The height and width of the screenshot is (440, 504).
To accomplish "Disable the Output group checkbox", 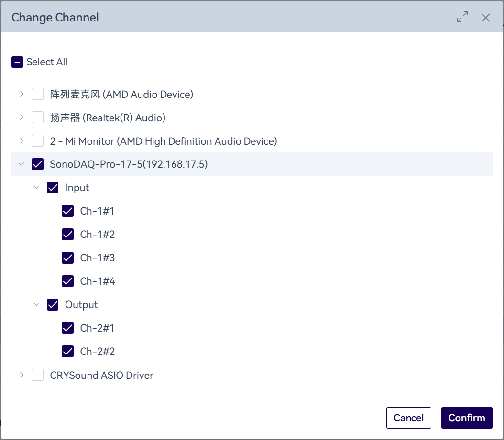I will coord(53,305).
